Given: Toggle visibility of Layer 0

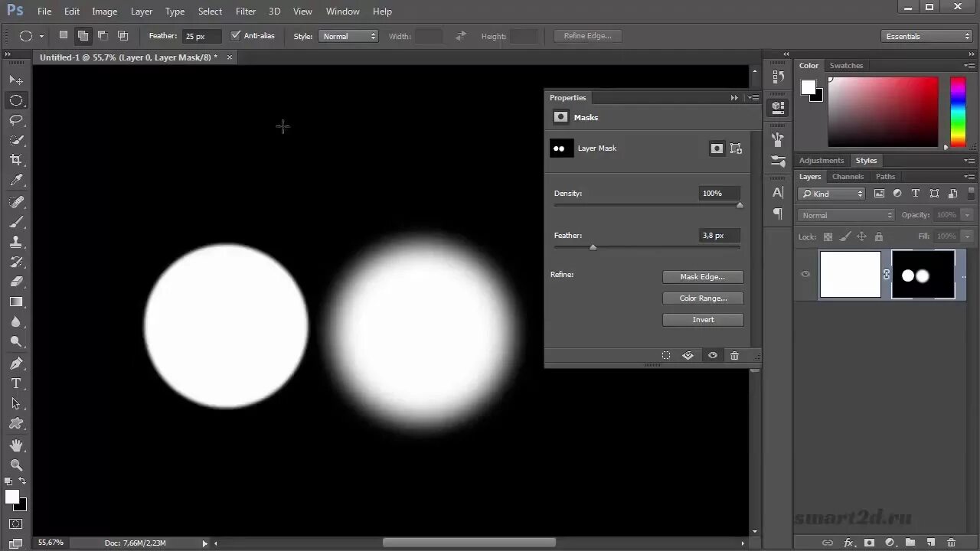Looking at the screenshot, I should [805, 274].
